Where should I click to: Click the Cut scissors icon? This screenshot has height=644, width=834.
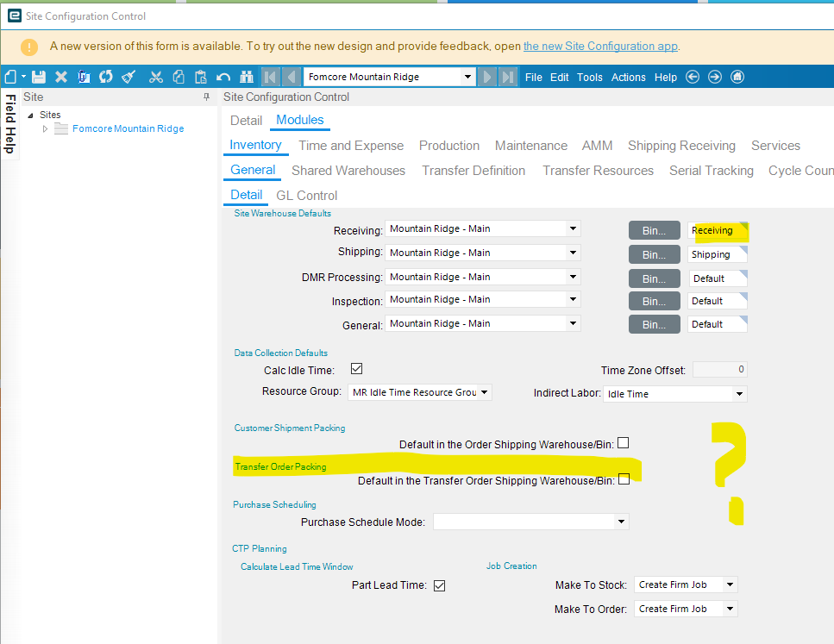click(156, 77)
